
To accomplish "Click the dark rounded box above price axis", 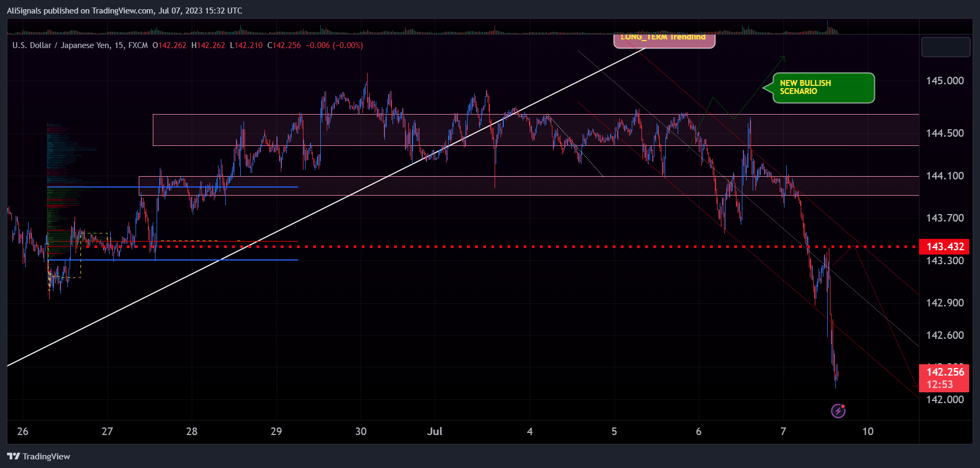I will pyautogui.click(x=945, y=48).
